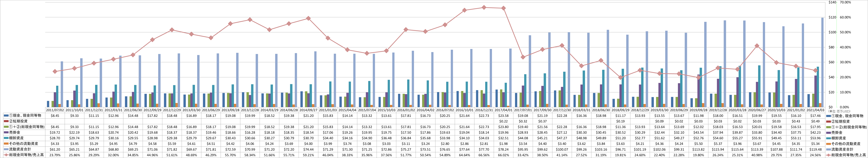The height and width of the screenshot is (158, 868).
Task: Click the 59.21% ratio cell
Action: [308, 155]
